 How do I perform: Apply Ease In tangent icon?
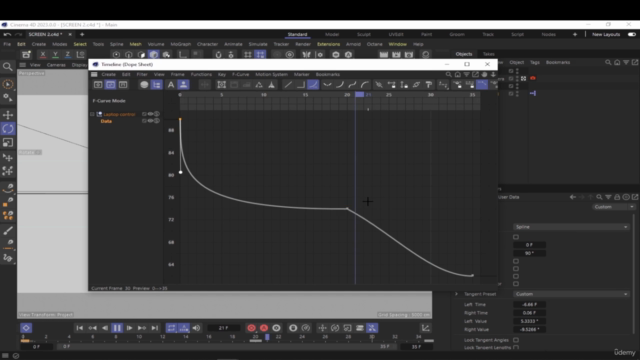coord(340,84)
